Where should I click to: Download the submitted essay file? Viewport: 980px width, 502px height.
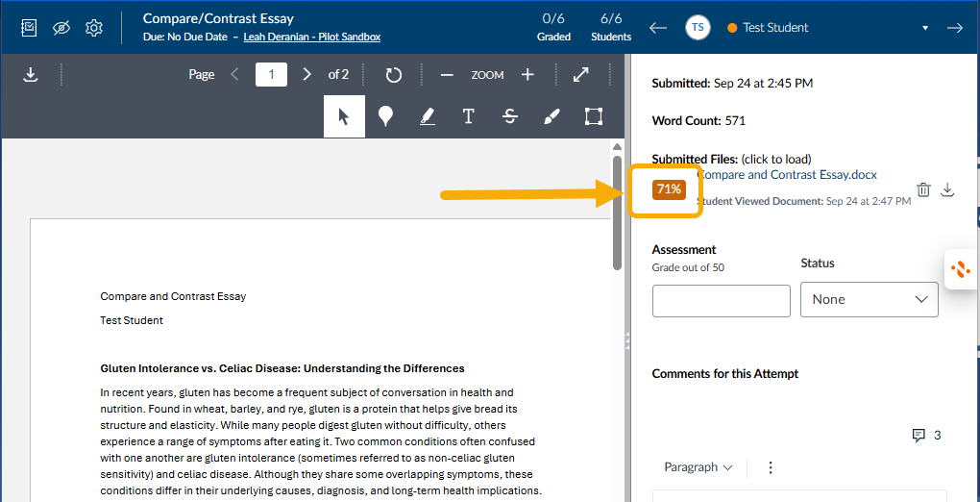click(x=947, y=189)
